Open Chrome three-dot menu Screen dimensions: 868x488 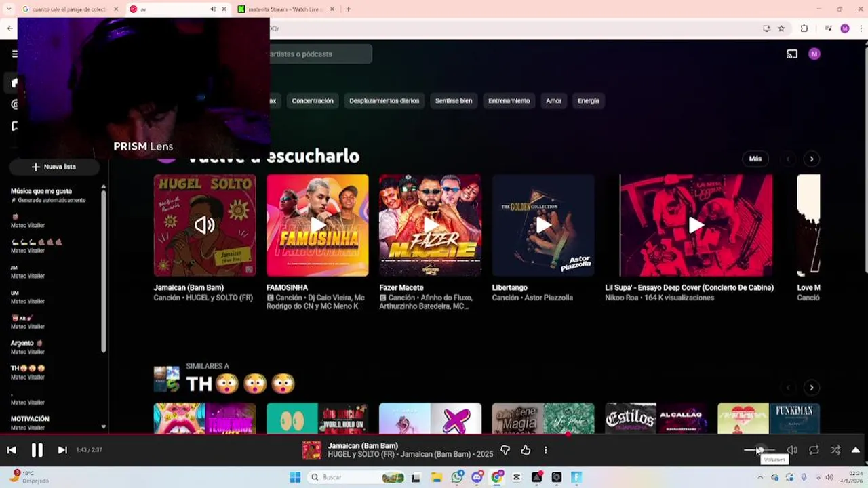click(861, 28)
